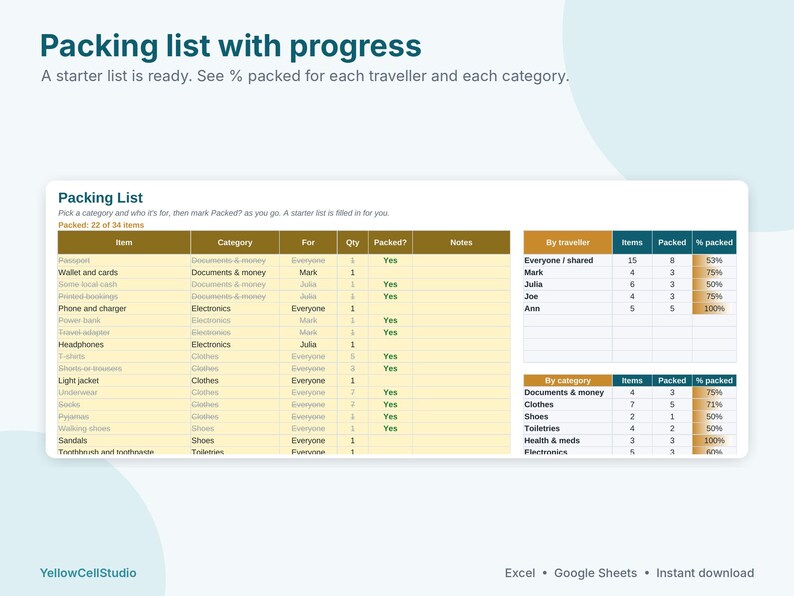Select the 'Wallet and cards' item cell

pos(124,272)
